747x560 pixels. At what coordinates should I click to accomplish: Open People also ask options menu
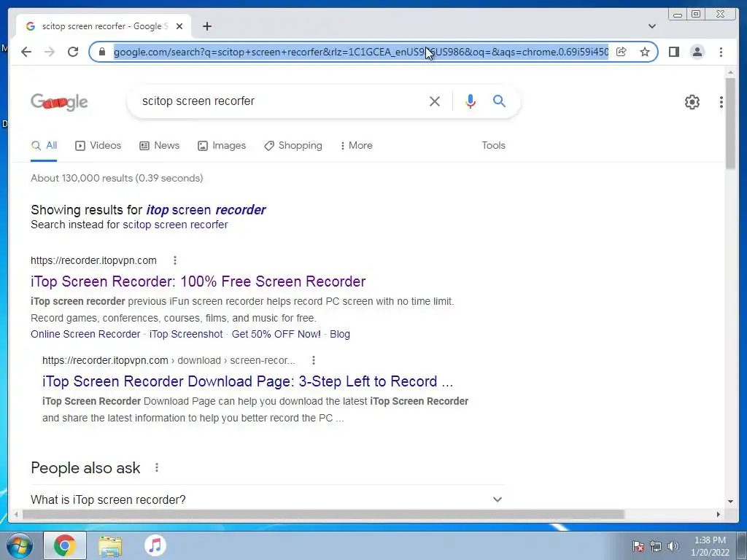tap(157, 467)
